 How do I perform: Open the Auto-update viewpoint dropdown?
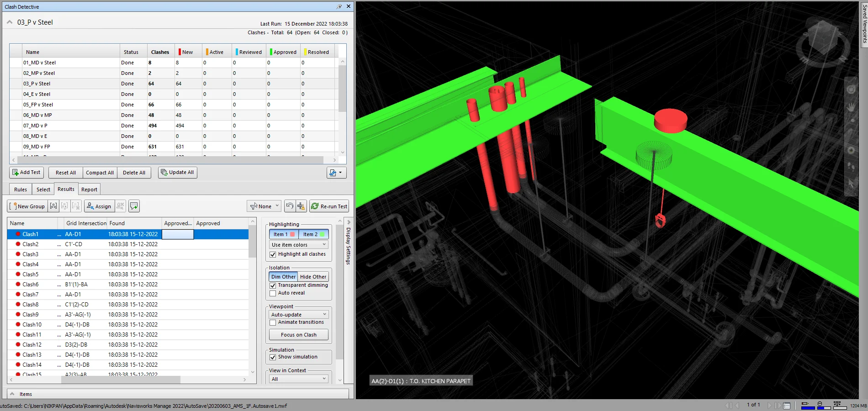point(299,315)
